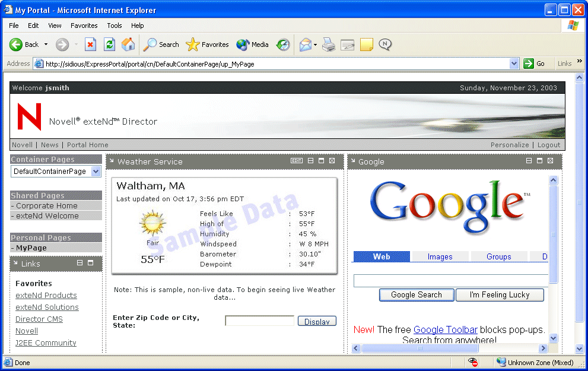Click the Go arrow button
The image size is (588, 371).
click(x=529, y=64)
